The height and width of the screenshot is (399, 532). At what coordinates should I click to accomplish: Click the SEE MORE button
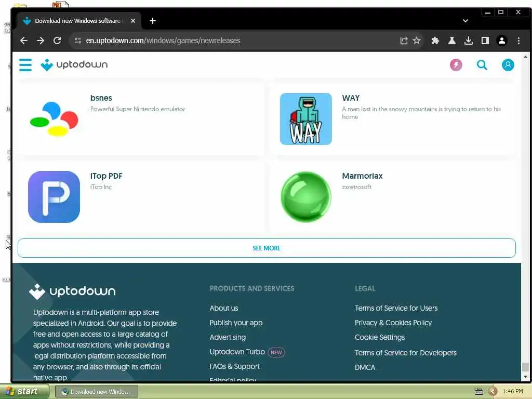(x=267, y=248)
